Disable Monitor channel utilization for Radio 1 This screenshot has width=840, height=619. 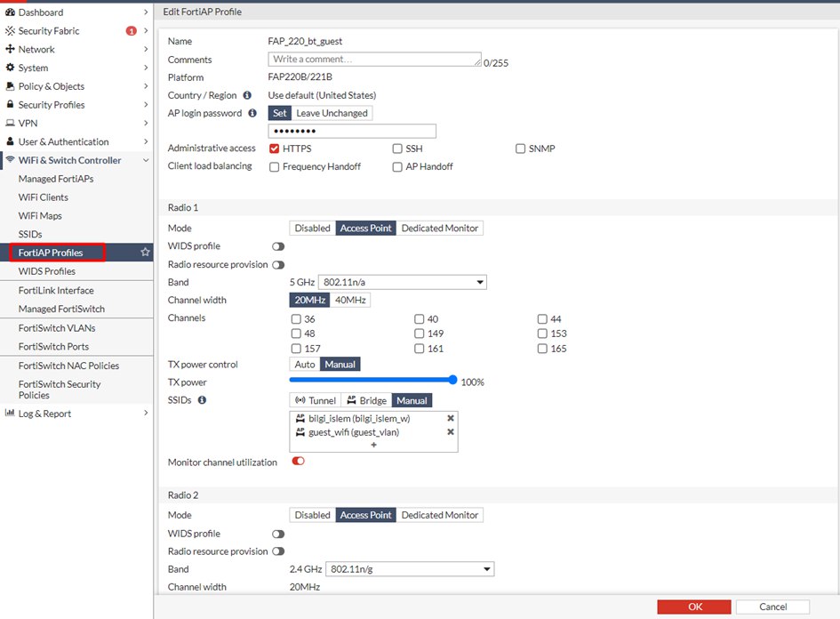[299, 462]
